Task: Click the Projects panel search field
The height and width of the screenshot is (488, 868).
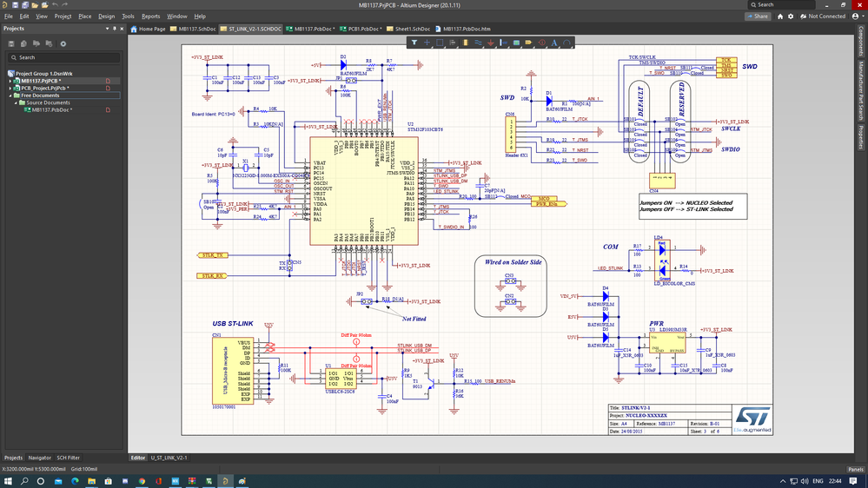Action: click(x=63, y=57)
